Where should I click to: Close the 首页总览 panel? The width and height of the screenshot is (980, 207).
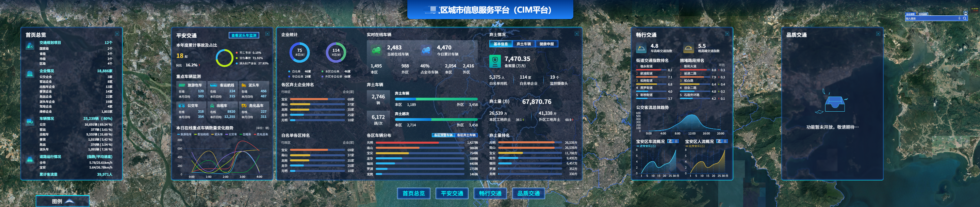coord(117,34)
